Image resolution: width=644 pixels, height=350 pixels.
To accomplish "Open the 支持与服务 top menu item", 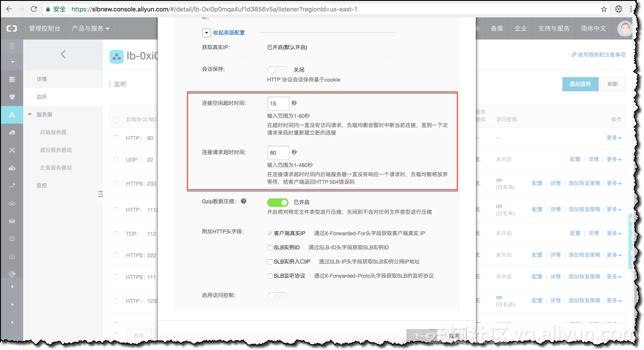I will click(x=554, y=28).
